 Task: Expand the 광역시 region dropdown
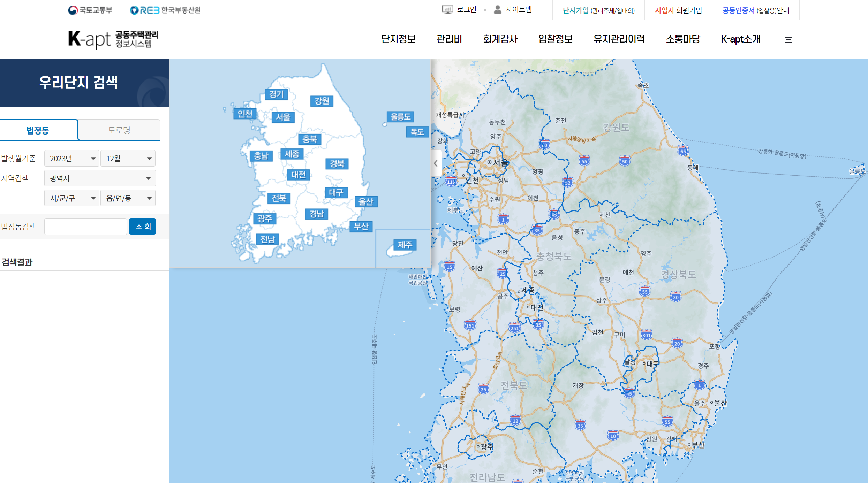(100, 178)
